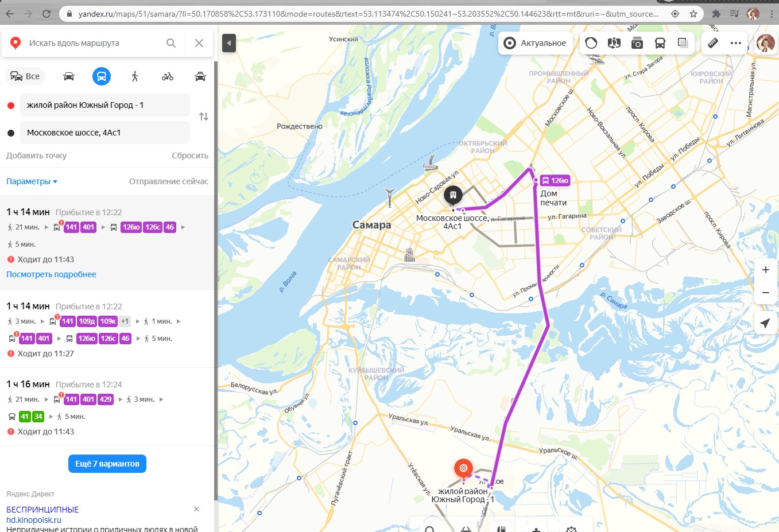The height and width of the screenshot is (532, 779).
Task: Collapse the left side panel
Action: click(229, 43)
